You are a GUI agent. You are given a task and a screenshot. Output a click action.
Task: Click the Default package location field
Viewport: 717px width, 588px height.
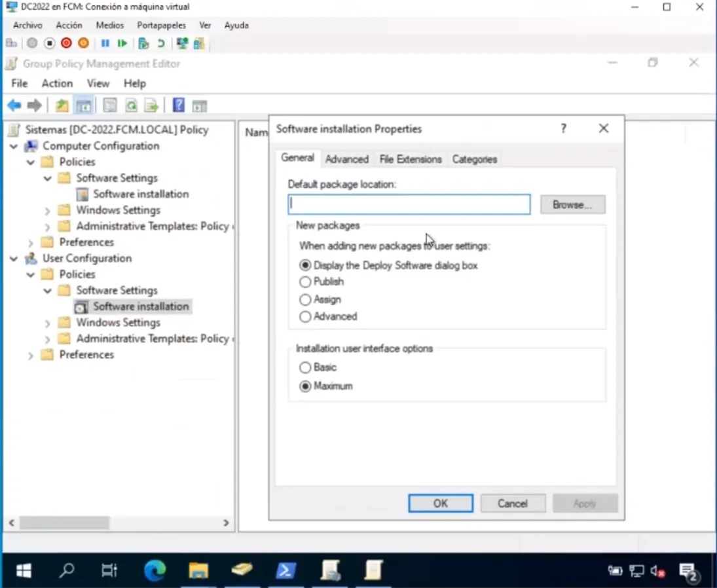tap(409, 204)
